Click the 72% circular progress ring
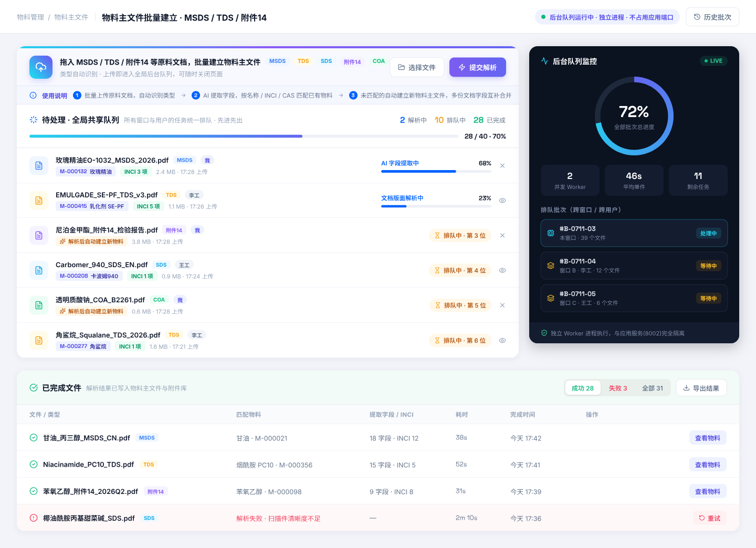Viewport: 756px width, 548px height. [x=634, y=116]
